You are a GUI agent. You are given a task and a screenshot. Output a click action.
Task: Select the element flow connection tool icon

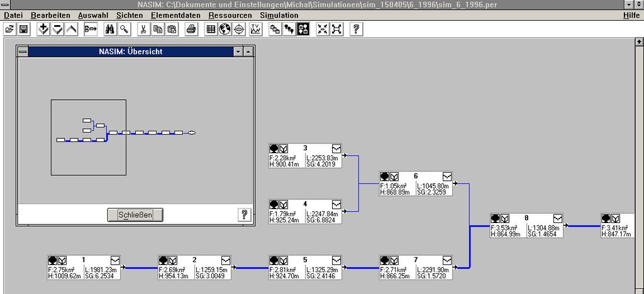pyautogui.click(x=91, y=29)
